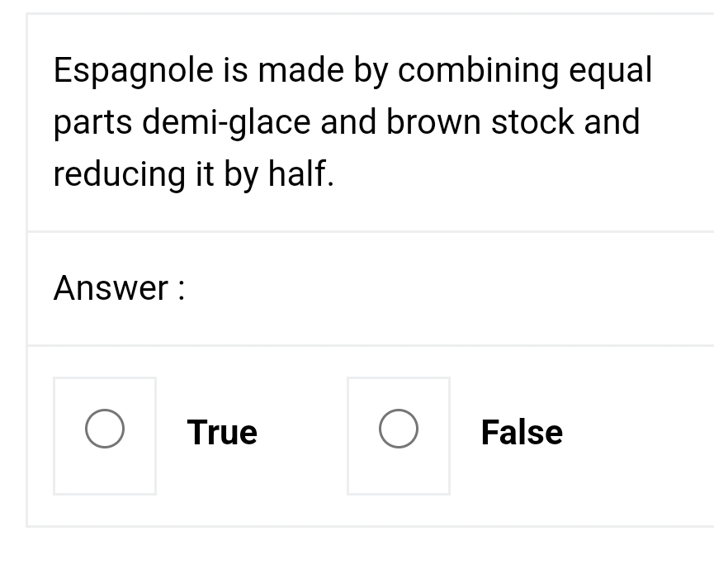Image resolution: width=728 pixels, height=574 pixels.
Task: Click the bordered box containing False
Action: [399, 436]
